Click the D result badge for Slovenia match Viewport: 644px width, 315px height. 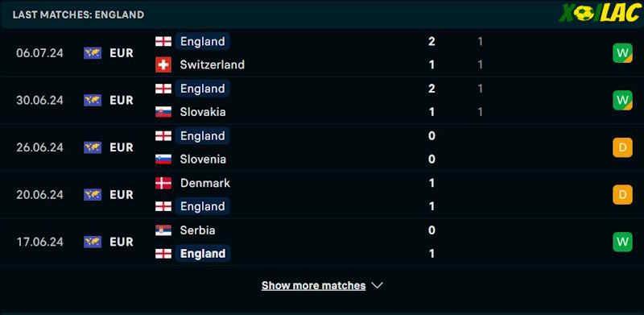pyautogui.click(x=622, y=147)
